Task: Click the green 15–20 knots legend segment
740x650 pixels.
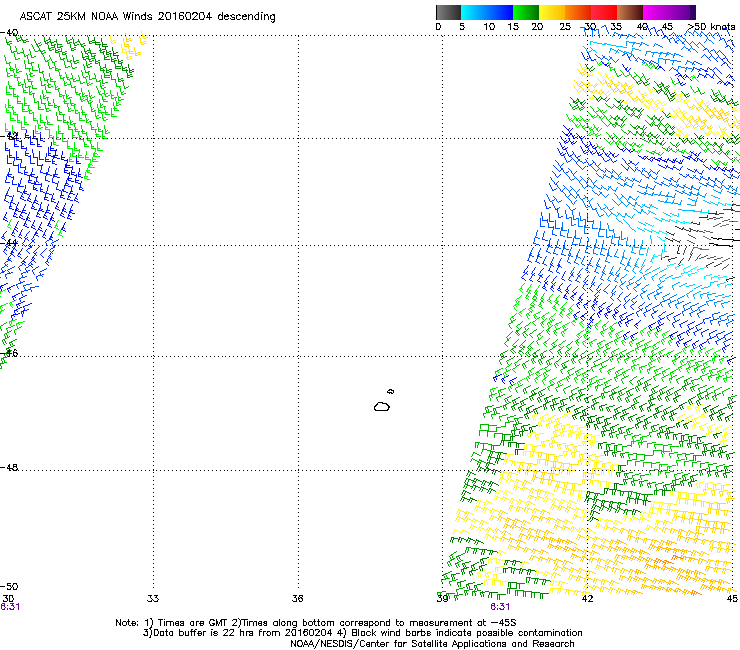Action: [x=526, y=12]
